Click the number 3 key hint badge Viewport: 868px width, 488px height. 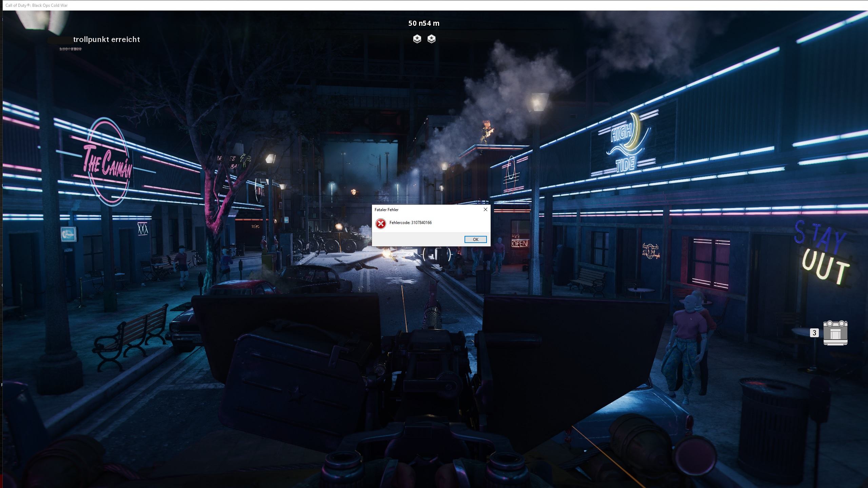click(814, 333)
